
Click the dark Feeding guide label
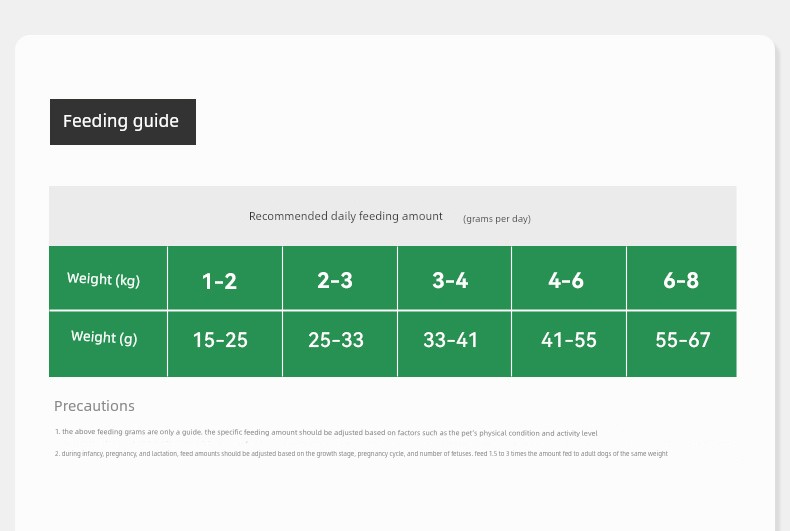(x=122, y=122)
